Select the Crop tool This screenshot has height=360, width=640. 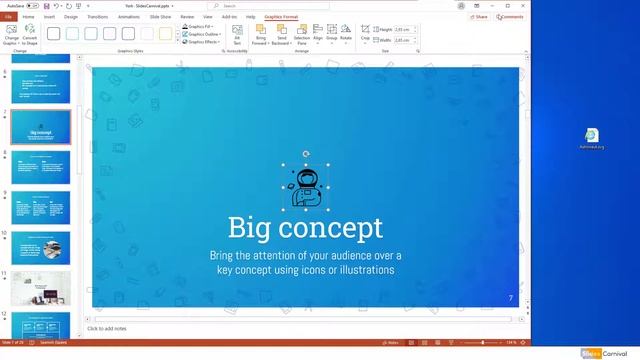(x=365, y=33)
